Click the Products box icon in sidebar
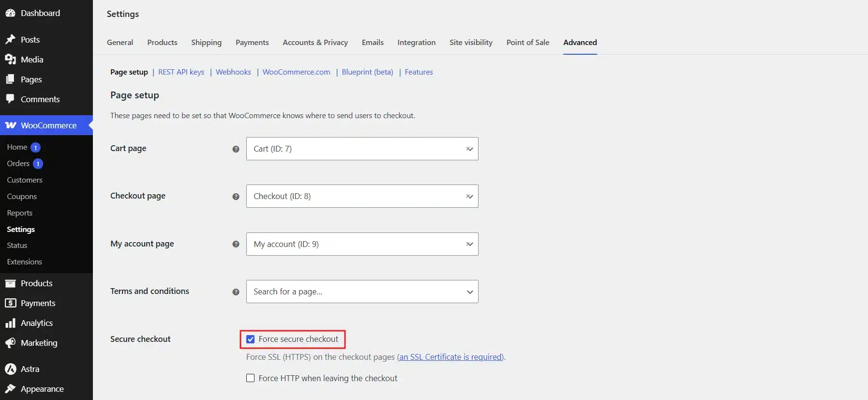868x400 pixels. tap(10, 283)
